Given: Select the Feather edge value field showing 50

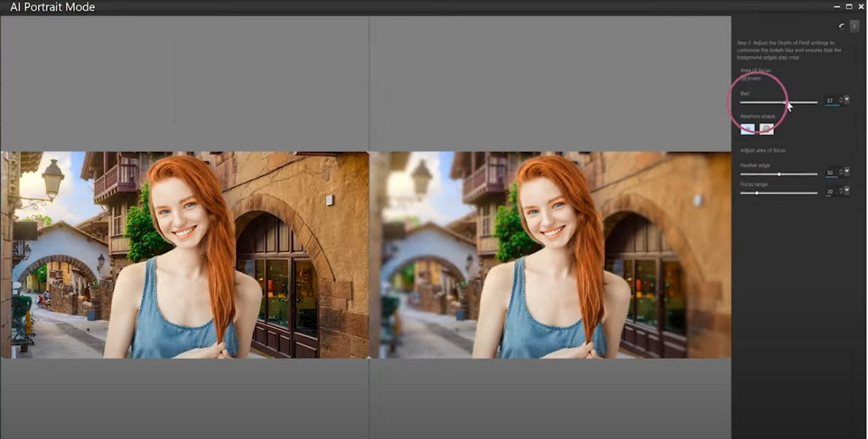Looking at the screenshot, I should [829, 173].
